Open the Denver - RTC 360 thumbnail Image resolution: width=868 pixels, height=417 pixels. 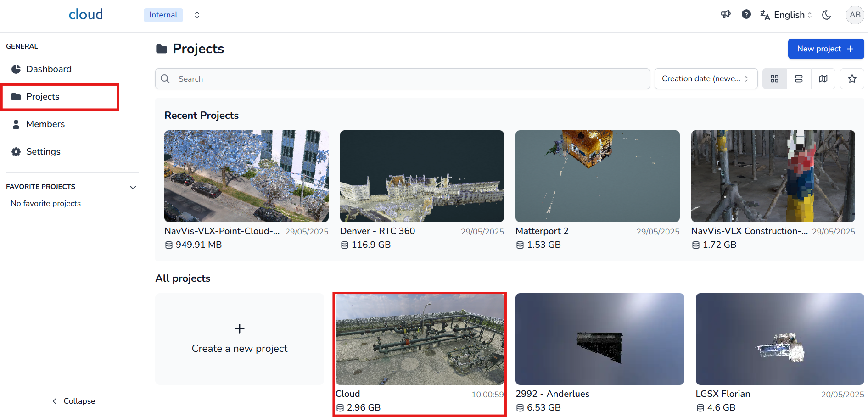tap(422, 176)
